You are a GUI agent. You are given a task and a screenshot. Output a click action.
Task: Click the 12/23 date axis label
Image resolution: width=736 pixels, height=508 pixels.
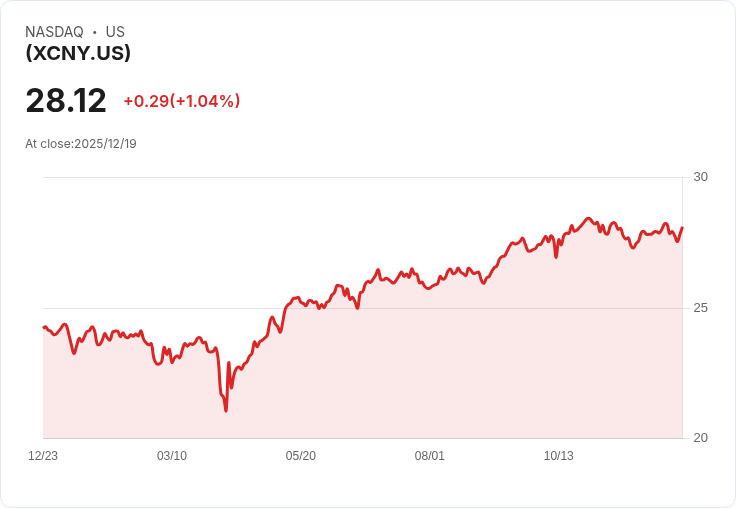click(43, 456)
